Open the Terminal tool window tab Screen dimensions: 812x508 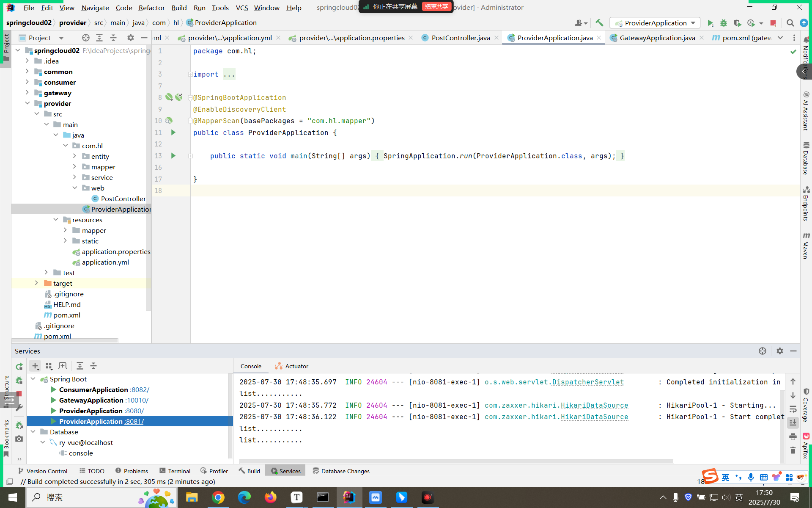(175, 471)
